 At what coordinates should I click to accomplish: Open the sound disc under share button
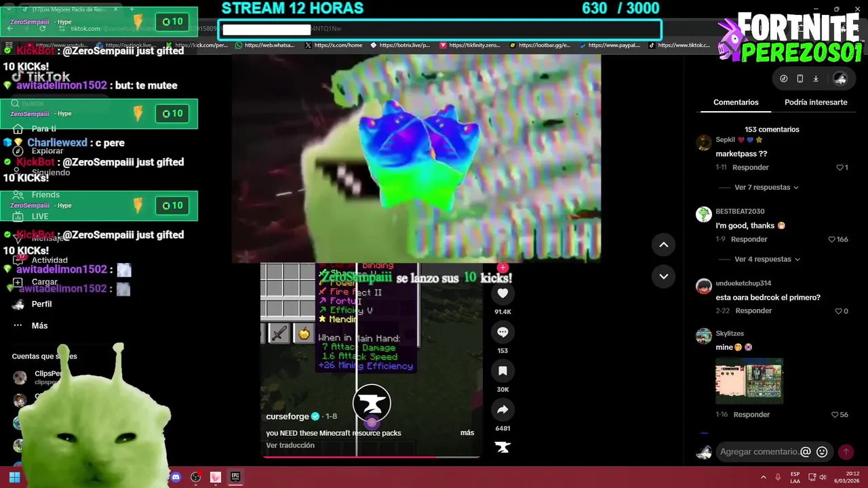[502, 447]
